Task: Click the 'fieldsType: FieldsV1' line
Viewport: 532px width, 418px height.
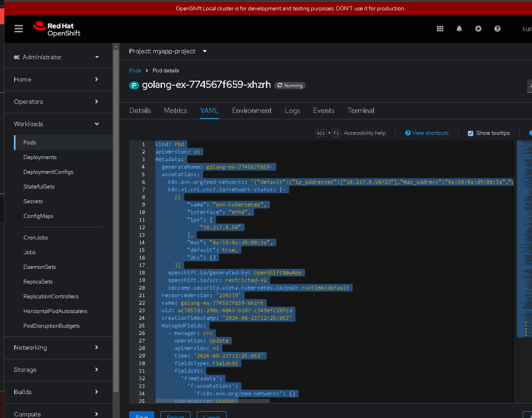Action: (x=206, y=363)
